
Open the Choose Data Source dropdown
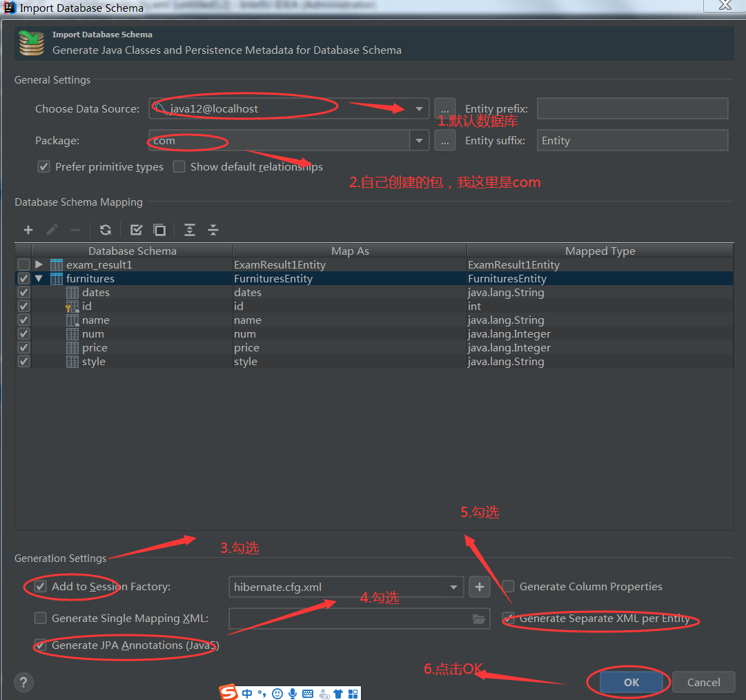(419, 109)
